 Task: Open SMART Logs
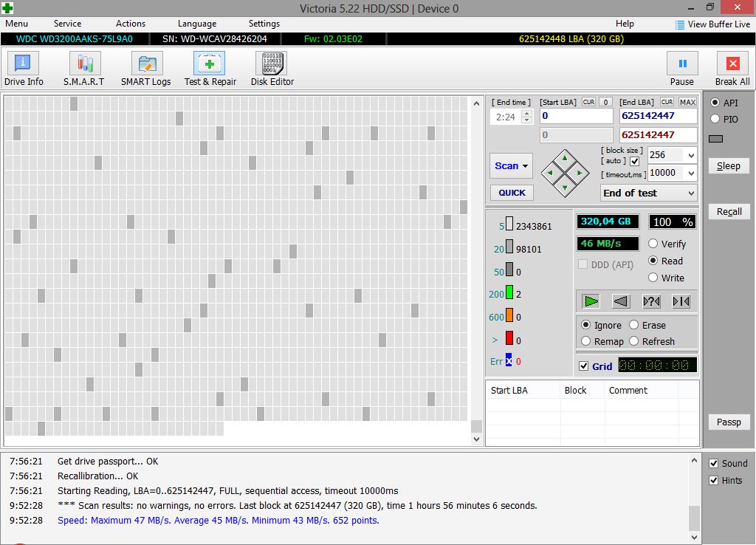click(x=146, y=69)
